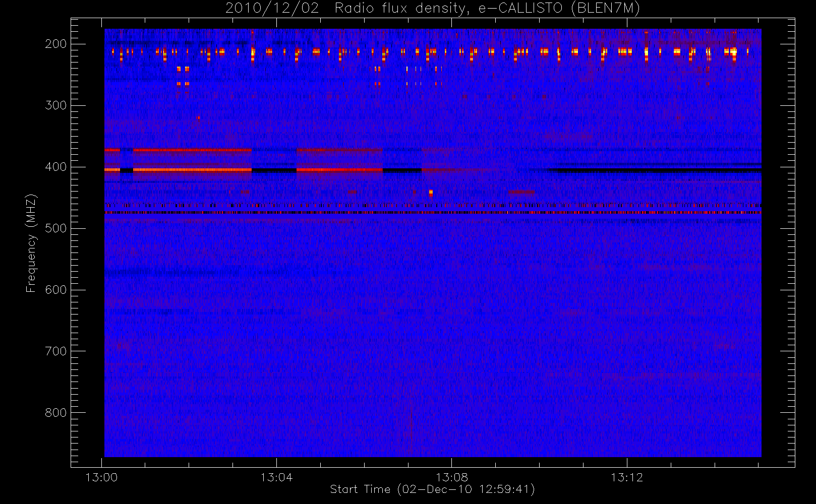Select the 800 frequency tick label

pyautogui.click(x=55, y=413)
